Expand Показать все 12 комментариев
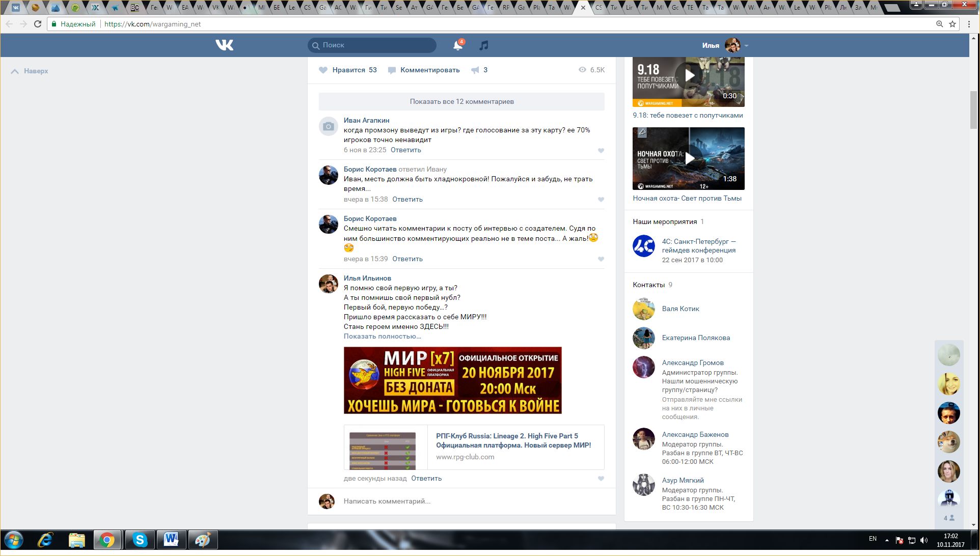This screenshot has height=556, width=980. coord(461,102)
